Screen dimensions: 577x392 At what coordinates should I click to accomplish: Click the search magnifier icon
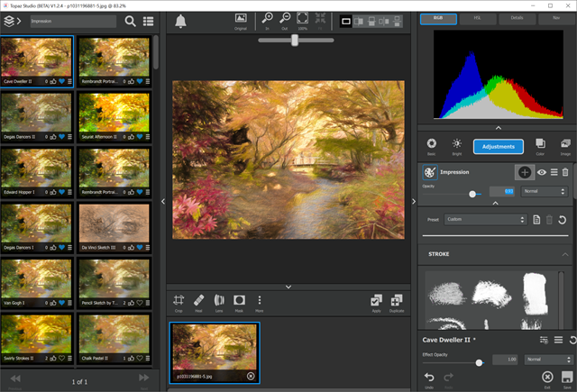(130, 22)
